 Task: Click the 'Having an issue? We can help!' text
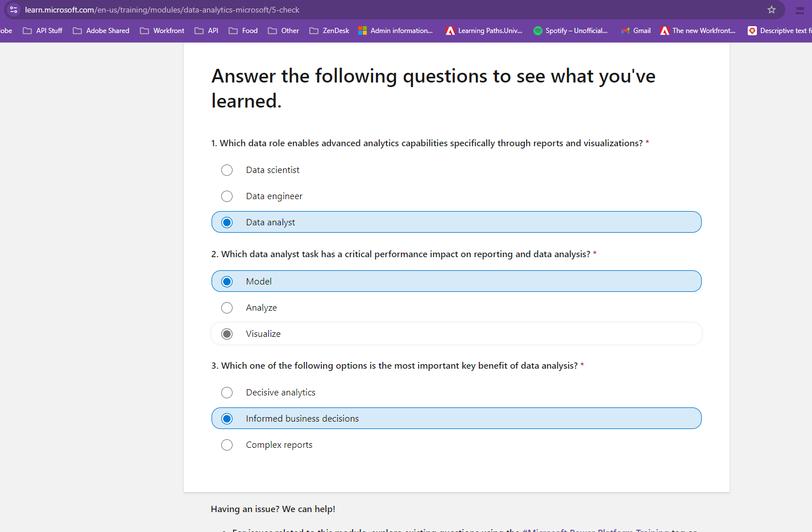(273, 509)
